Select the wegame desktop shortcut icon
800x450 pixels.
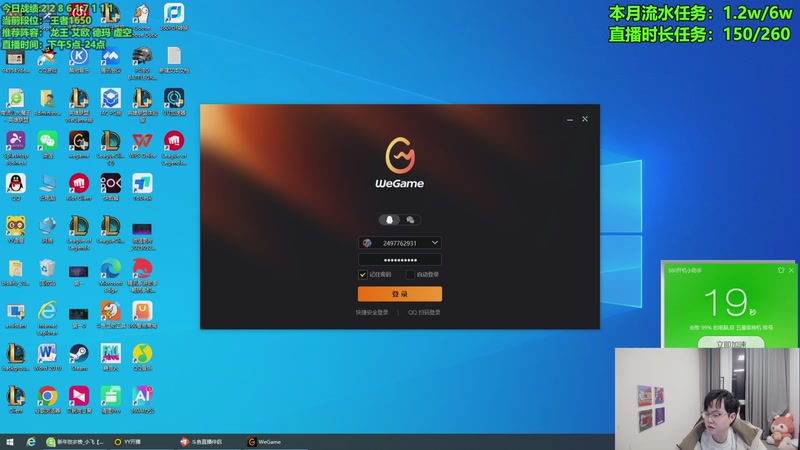pos(79,144)
